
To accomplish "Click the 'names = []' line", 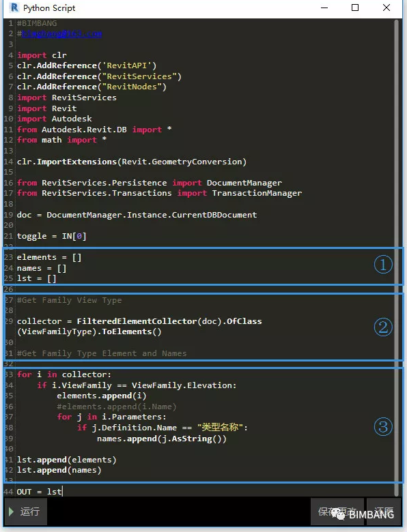I will (x=42, y=268).
